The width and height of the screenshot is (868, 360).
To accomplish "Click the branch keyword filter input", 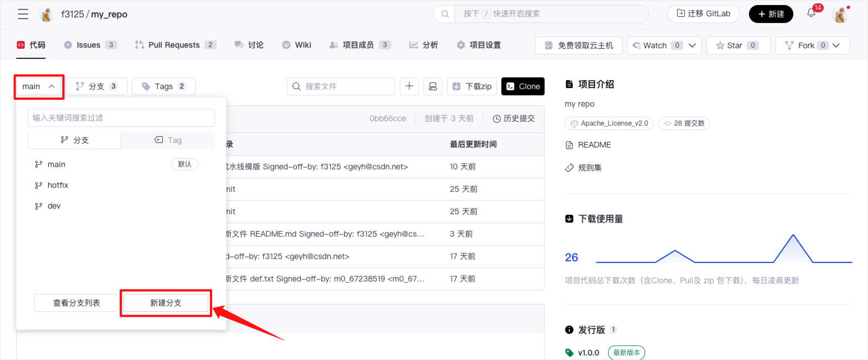I will (121, 118).
